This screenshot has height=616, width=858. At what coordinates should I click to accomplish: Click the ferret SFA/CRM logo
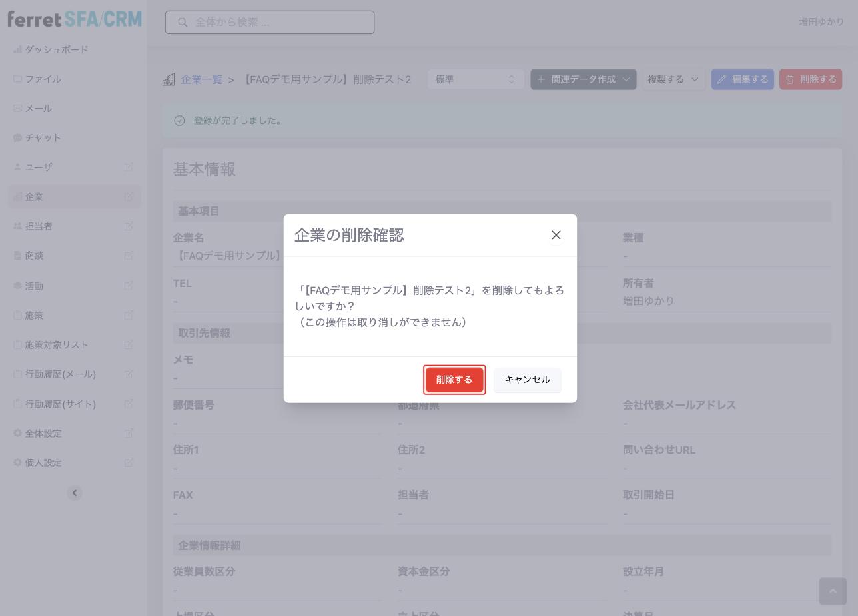[75, 19]
